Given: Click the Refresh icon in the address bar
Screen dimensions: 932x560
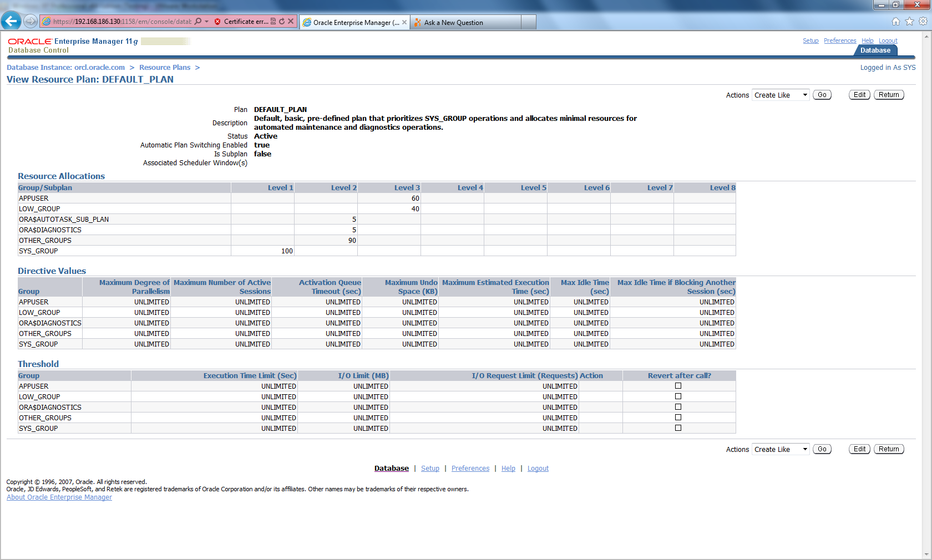Looking at the screenshot, I should pyautogui.click(x=282, y=21).
